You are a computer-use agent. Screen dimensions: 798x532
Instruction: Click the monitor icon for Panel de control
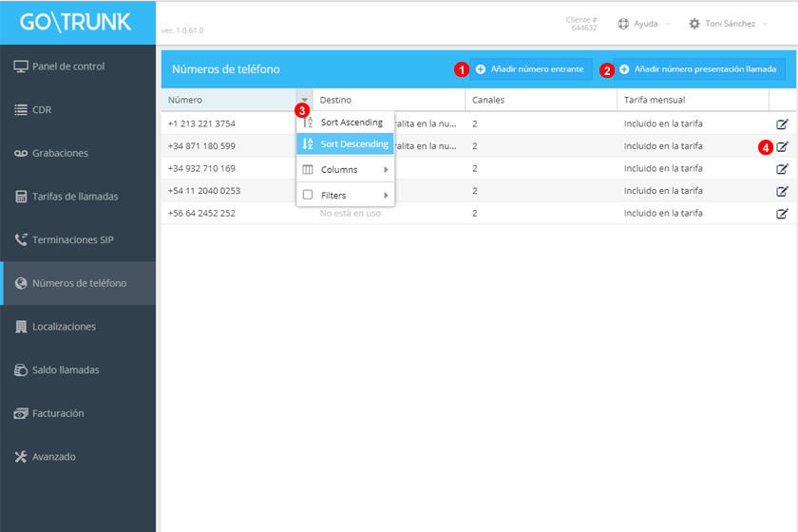click(21, 66)
